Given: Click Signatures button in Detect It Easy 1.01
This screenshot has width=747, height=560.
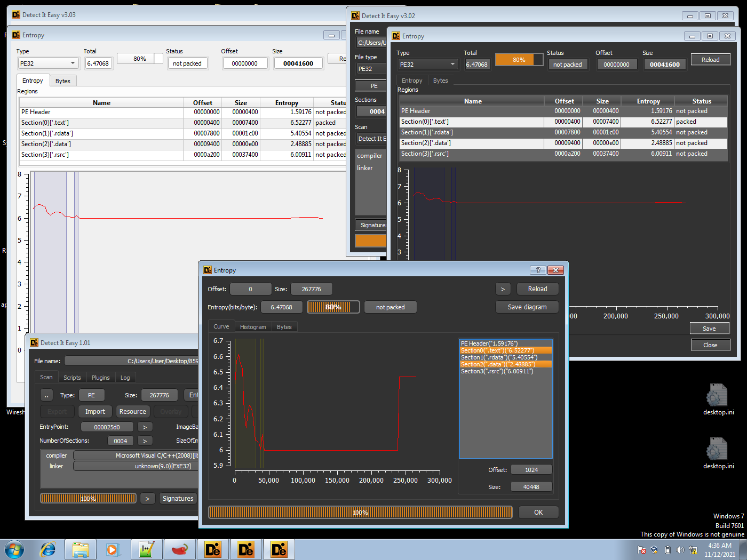Looking at the screenshot, I should (178, 498).
